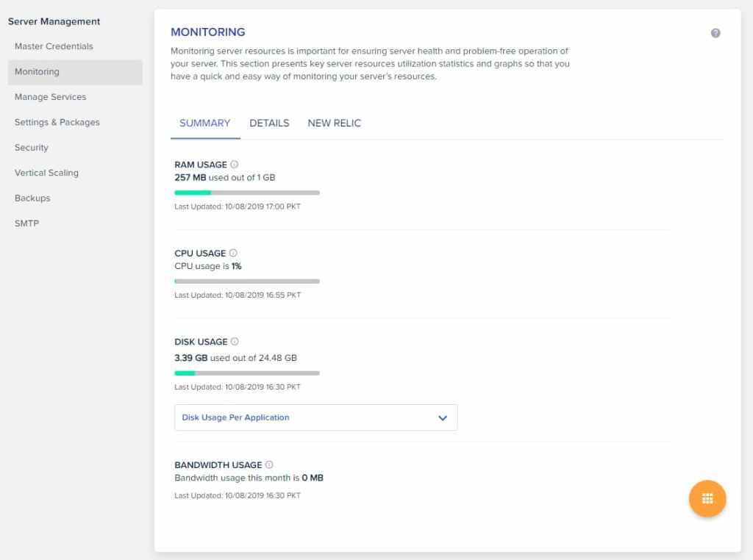Viewport: 753px width, 560px height.
Task: Select the SUMMARY tab
Action: (x=204, y=123)
